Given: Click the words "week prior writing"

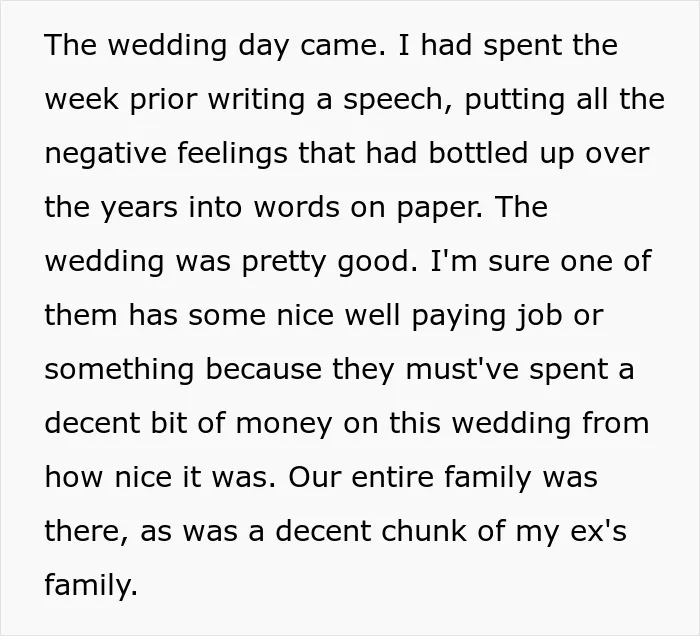Looking at the screenshot, I should [175, 100].
